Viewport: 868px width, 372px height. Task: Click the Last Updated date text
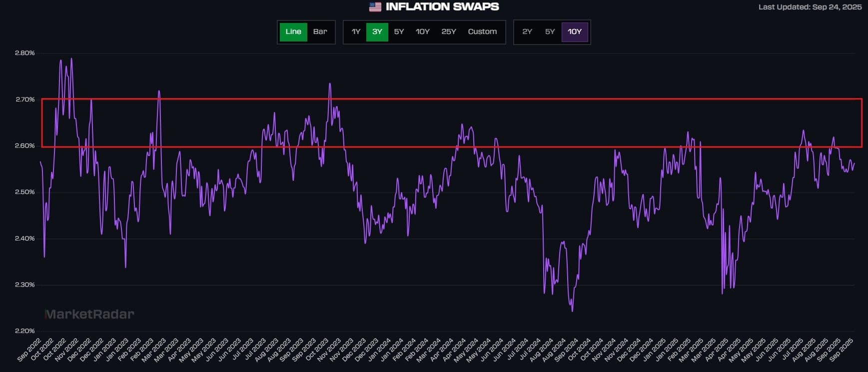click(810, 7)
